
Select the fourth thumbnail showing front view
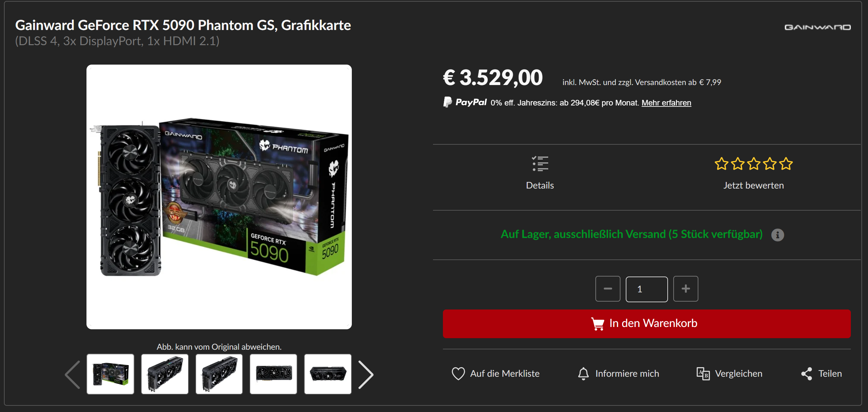pyautogui.click(x=273, y=374)
